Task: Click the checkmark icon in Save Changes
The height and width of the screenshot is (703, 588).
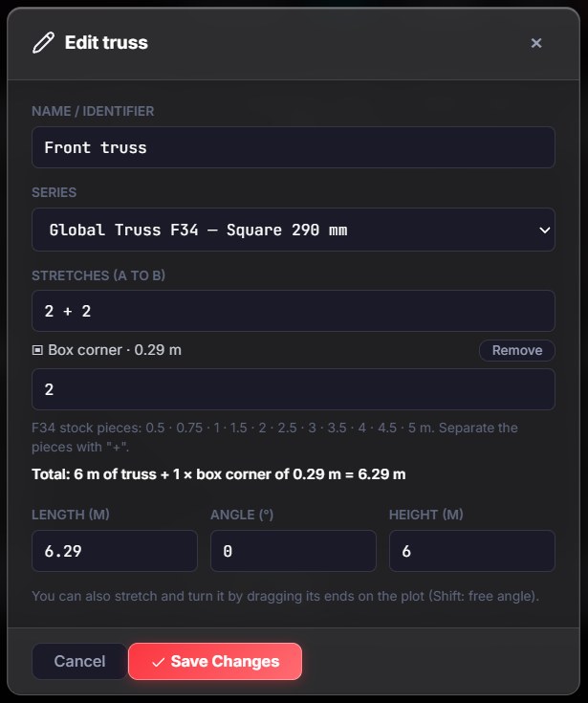Action: click(158, 662)
